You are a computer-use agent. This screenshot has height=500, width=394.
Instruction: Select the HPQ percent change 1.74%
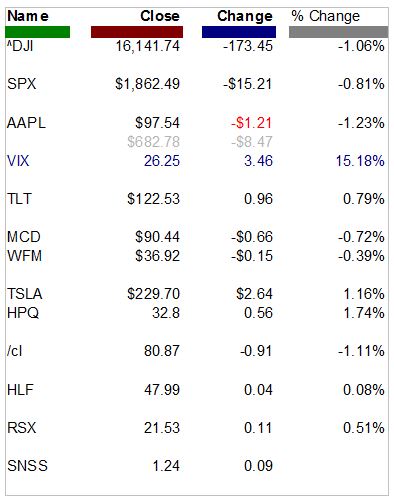point(364,313)
